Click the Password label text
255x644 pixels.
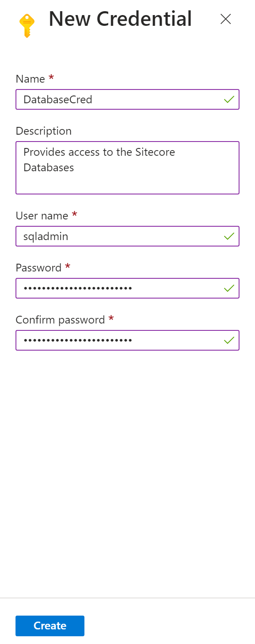point(38,268)
